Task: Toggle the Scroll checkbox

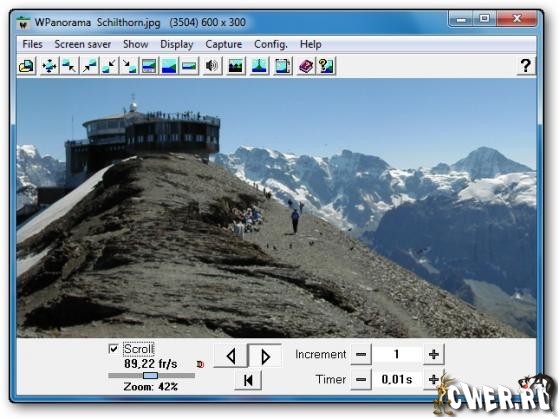Action: pyautogui.click(x=113, y=349)
